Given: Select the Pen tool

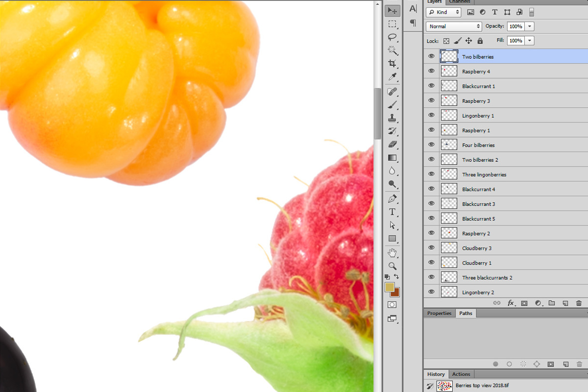Looking at the screenshot, I should (392, 199).
